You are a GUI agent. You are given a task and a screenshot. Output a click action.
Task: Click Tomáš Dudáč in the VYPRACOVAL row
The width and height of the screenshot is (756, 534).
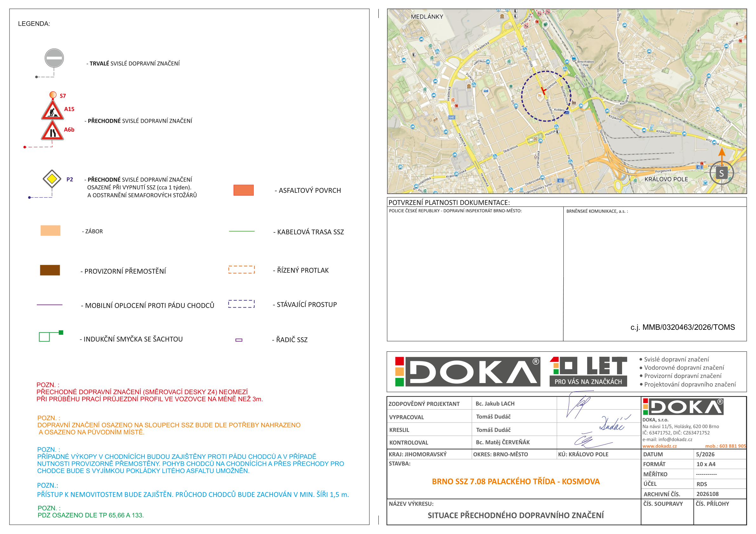493,417
